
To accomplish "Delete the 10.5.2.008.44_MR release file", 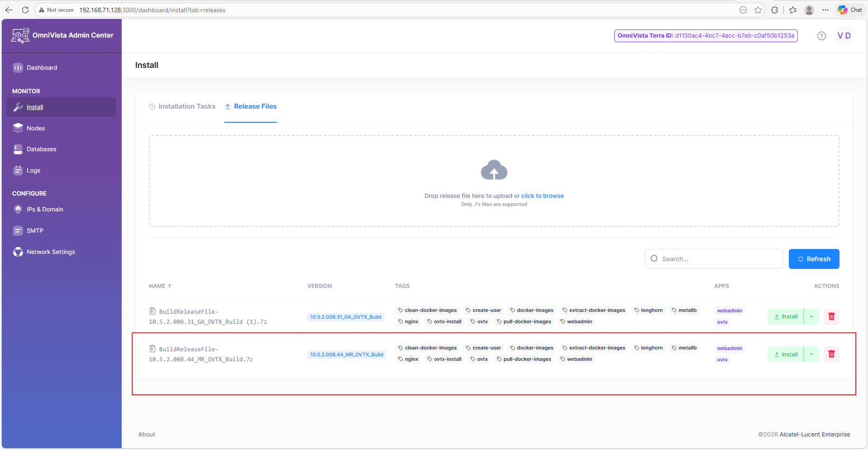I will point(831,354).
